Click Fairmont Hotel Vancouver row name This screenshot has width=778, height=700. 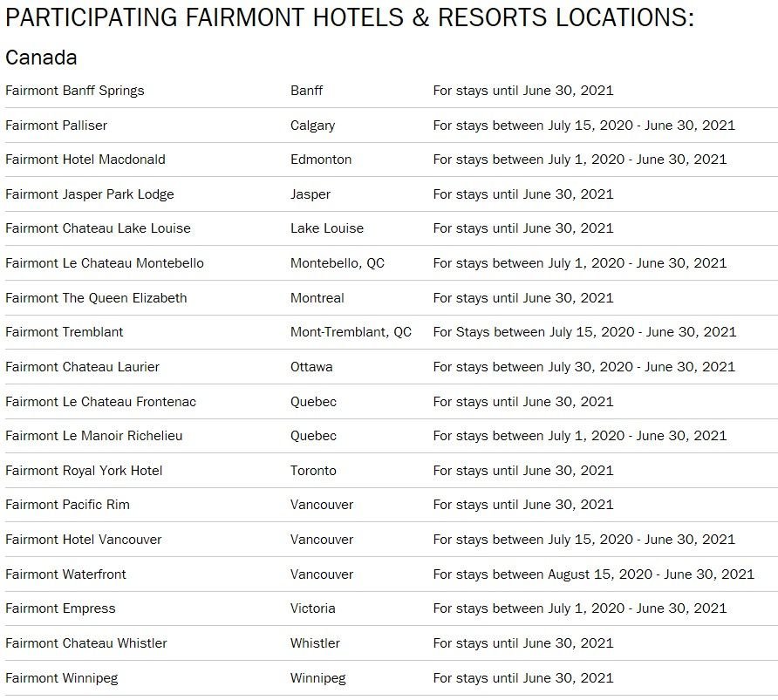[x=84, y=540]
